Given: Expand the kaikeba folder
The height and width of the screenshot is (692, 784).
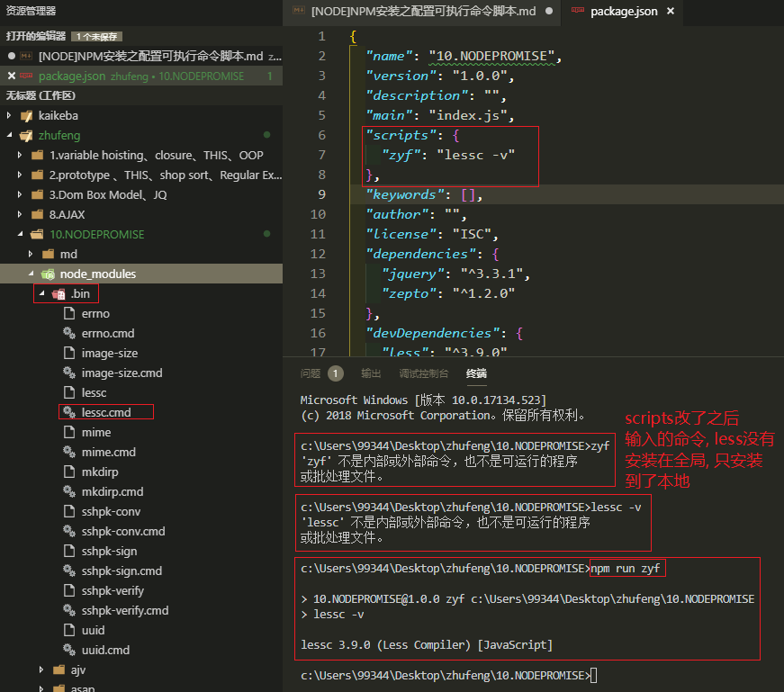Looking at the screenshot, I should [10, 115].
